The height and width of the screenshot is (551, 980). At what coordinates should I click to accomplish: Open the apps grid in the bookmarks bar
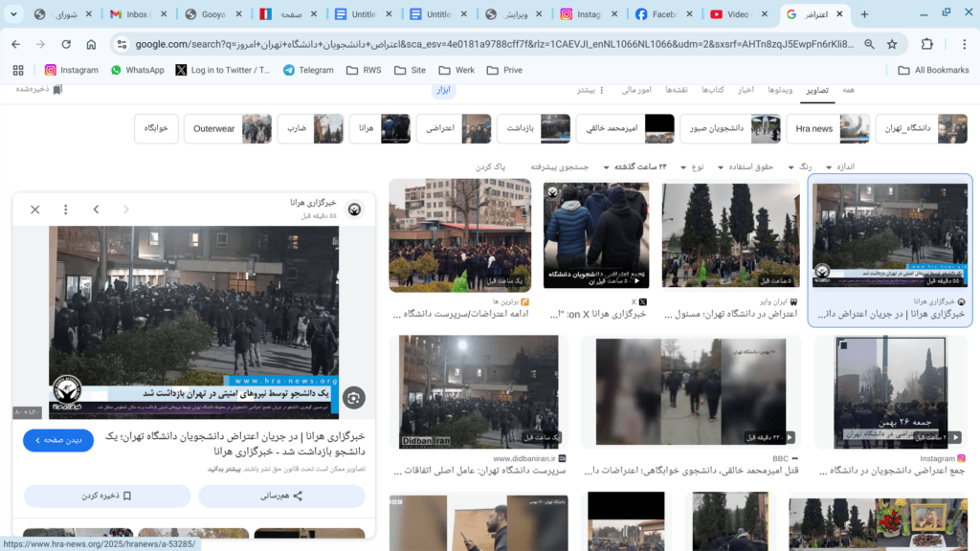[x=18, y=70]
